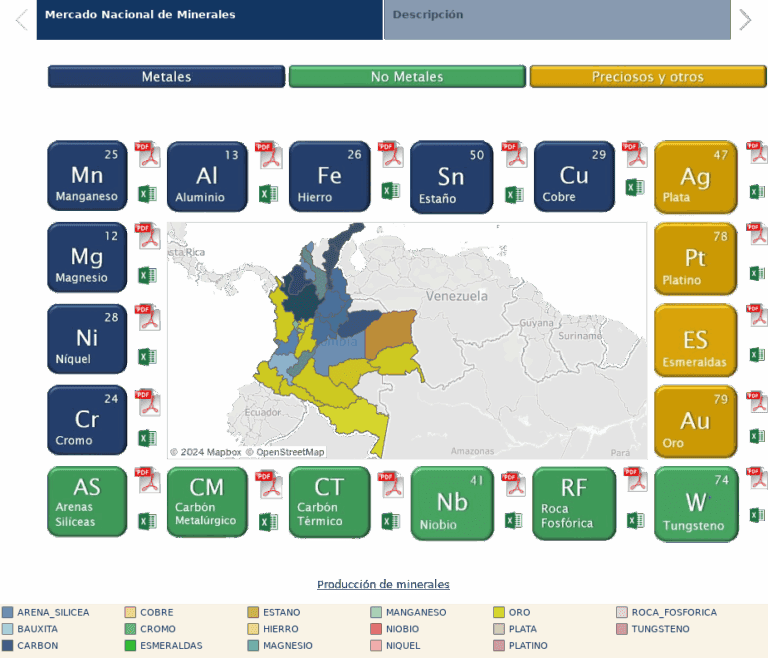
Task: Click the Excel icon beside Cromo
Action: pyautogui.click(x=147, y=438)
